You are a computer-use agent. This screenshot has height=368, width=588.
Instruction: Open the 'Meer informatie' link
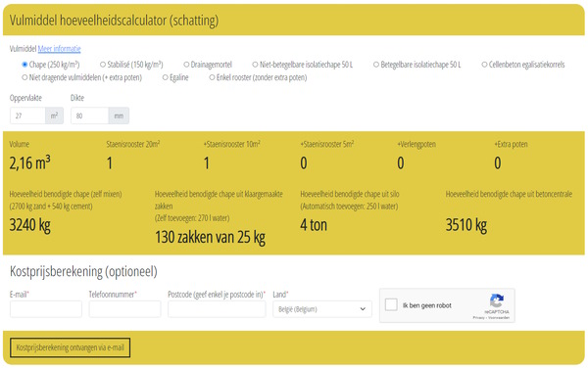pos(59,49)
